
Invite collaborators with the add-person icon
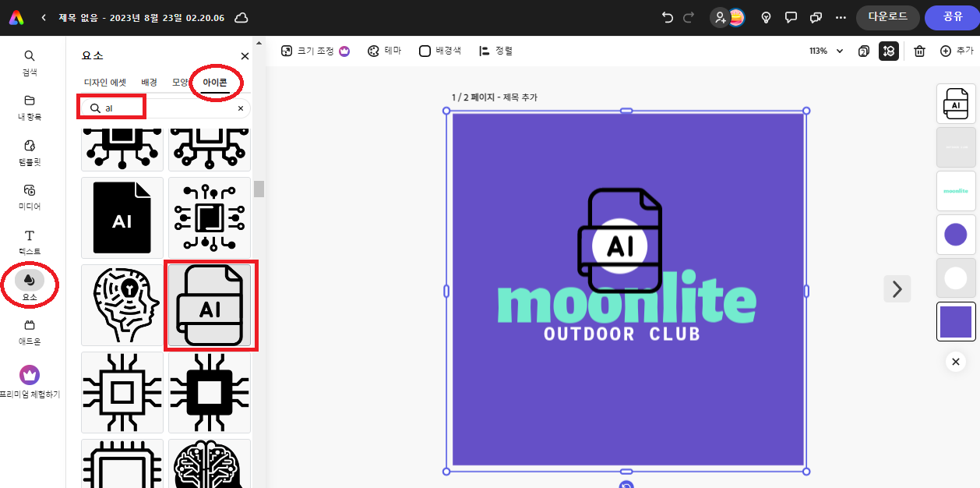720,17
